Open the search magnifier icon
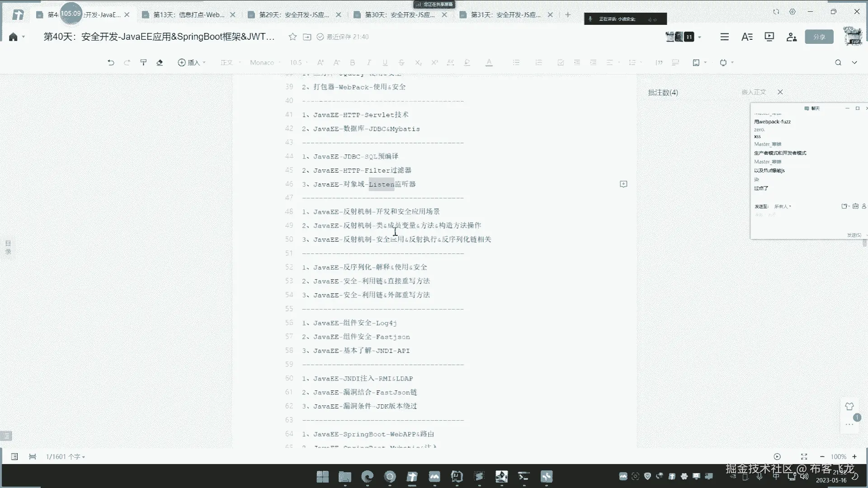The image size is (868, 488). click(838, 62)
